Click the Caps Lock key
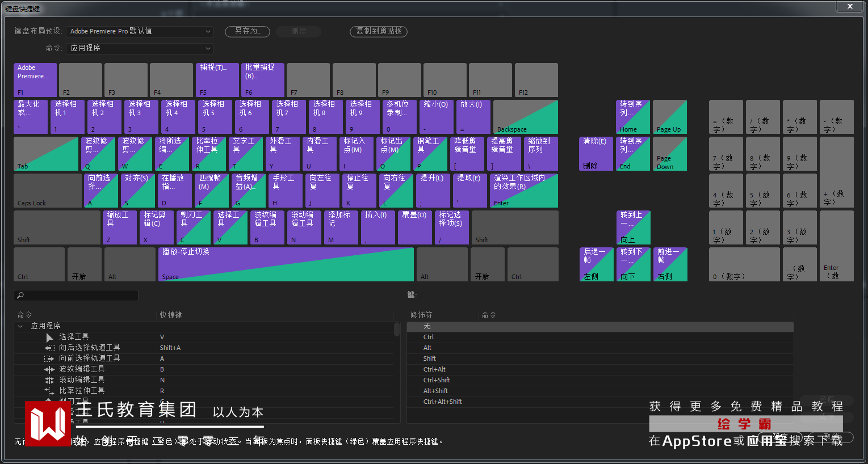The width and height of the screenshot is (868, 464). [48, 191]
